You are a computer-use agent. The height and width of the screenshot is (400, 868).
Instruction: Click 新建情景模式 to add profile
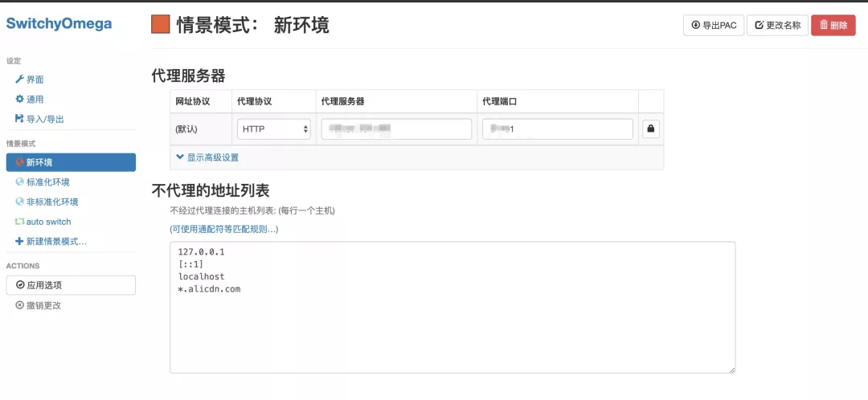pos(51,242)
